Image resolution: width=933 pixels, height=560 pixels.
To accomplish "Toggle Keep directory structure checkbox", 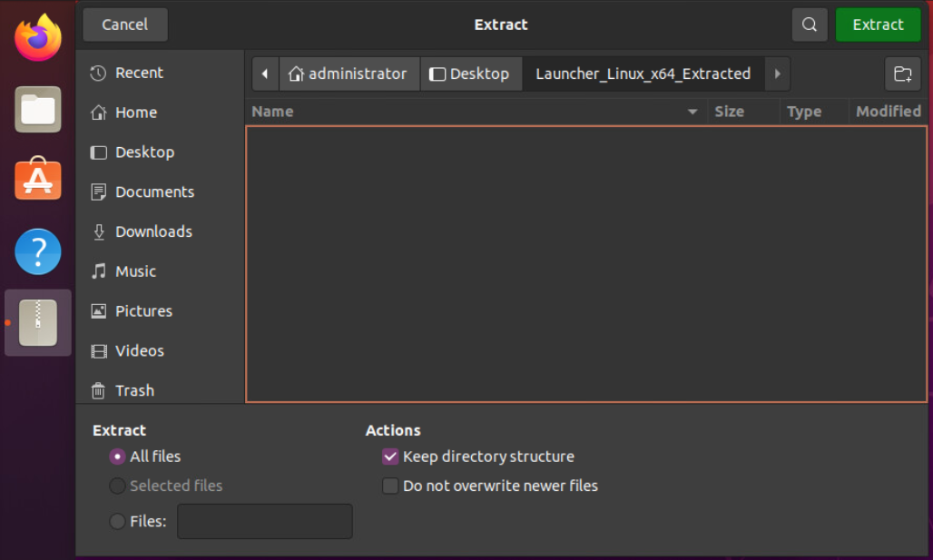I will coord(390,457).
